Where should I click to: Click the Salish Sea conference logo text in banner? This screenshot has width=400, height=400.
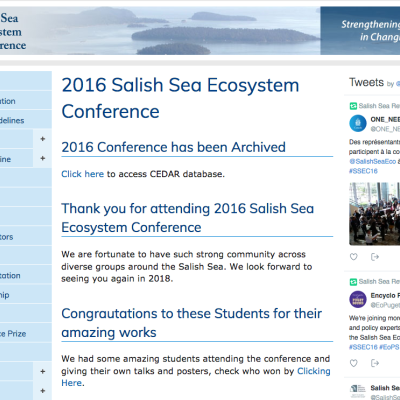13,32
